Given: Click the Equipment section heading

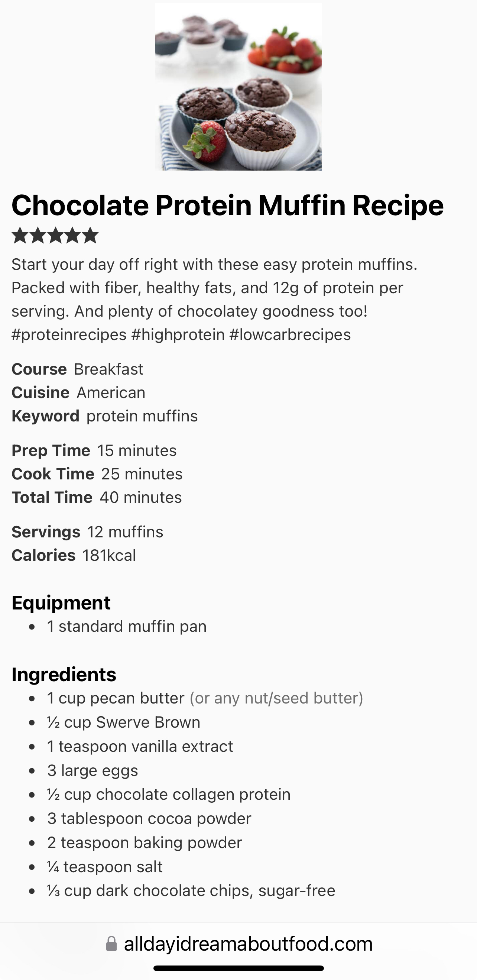Looking at the screenshot, I should click(x=61, y=603).
